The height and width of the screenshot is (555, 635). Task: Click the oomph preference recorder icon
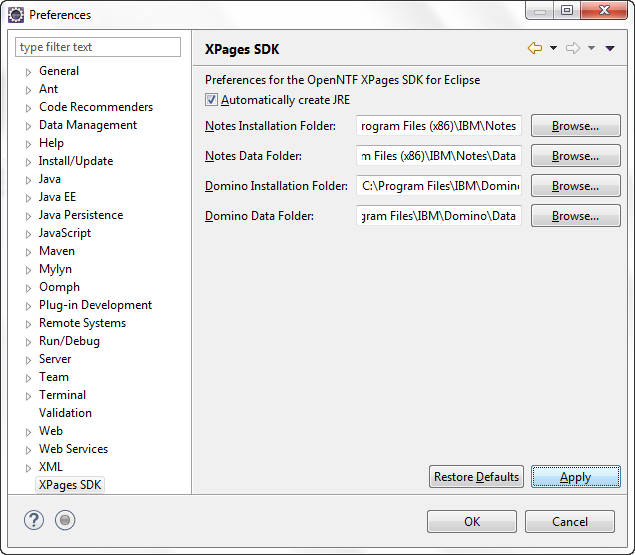click(65, 520)
